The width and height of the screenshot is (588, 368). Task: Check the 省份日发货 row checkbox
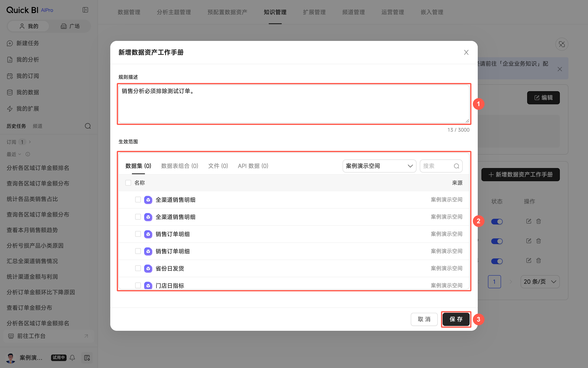pyautogui.click(x=138, y=268)
